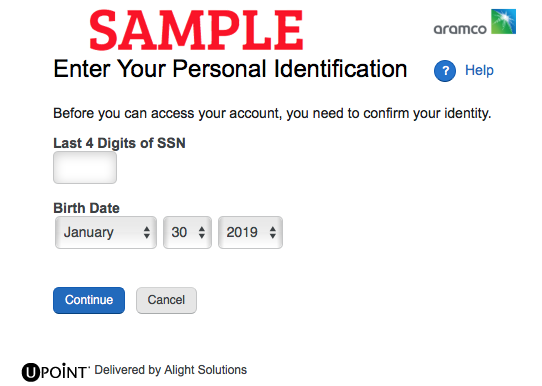Submit the form with the Continue button

[89, 300]
